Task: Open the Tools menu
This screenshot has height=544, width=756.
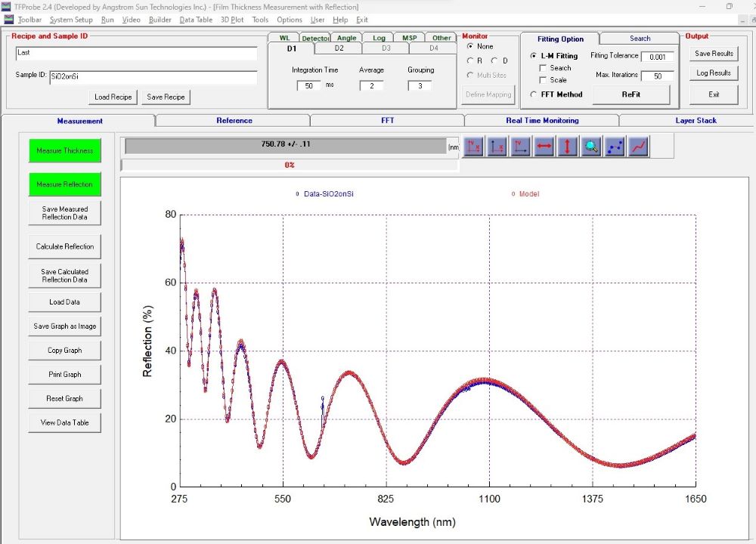Action: (x=260, y=20)
